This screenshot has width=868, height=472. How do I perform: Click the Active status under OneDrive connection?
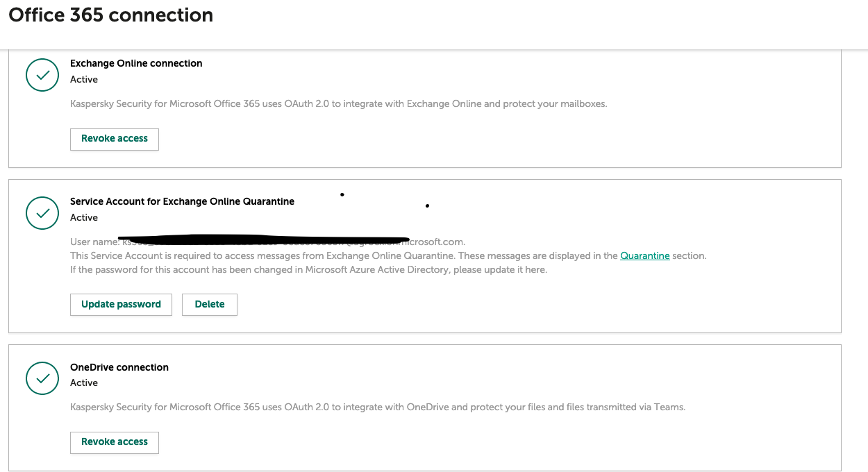click(84, 383)
